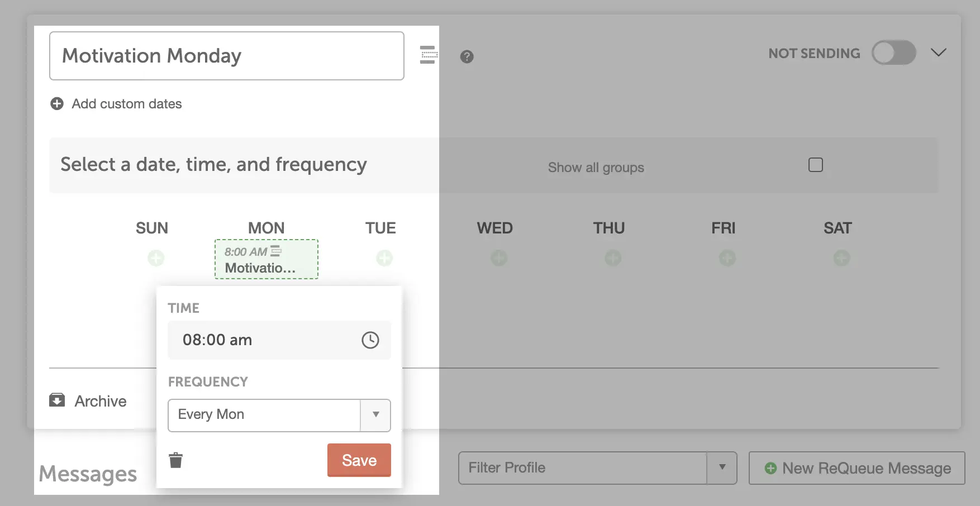The image size is (980, 506).
Task: Delete time slot with trash icon
Action: (x=175, y=460)
